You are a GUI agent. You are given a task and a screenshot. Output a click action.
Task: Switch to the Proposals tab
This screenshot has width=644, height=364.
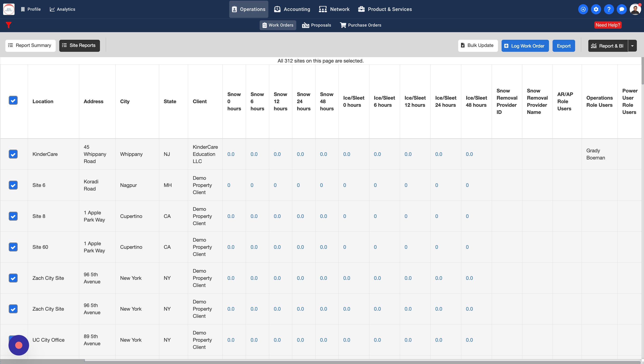click(317, 25)
